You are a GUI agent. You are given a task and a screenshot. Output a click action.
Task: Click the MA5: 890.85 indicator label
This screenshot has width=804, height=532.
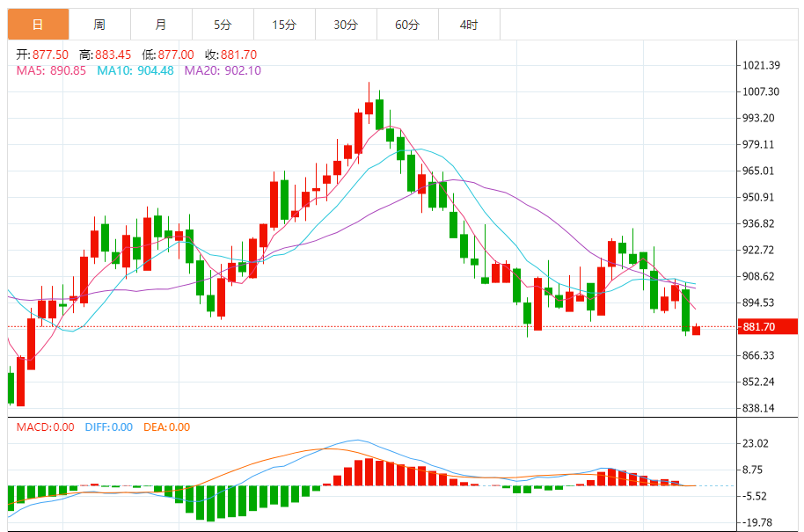tap(51, 70)
